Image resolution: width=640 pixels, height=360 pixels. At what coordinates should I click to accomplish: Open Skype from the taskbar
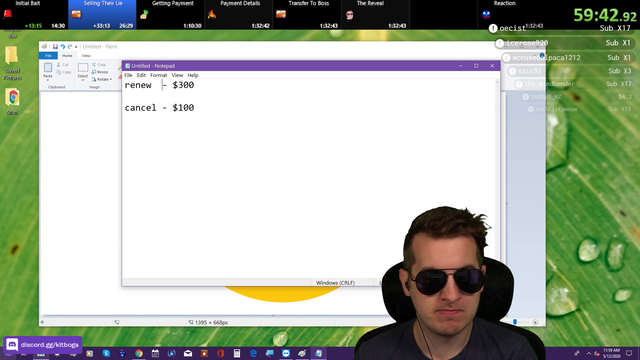[x=106, y=353]
